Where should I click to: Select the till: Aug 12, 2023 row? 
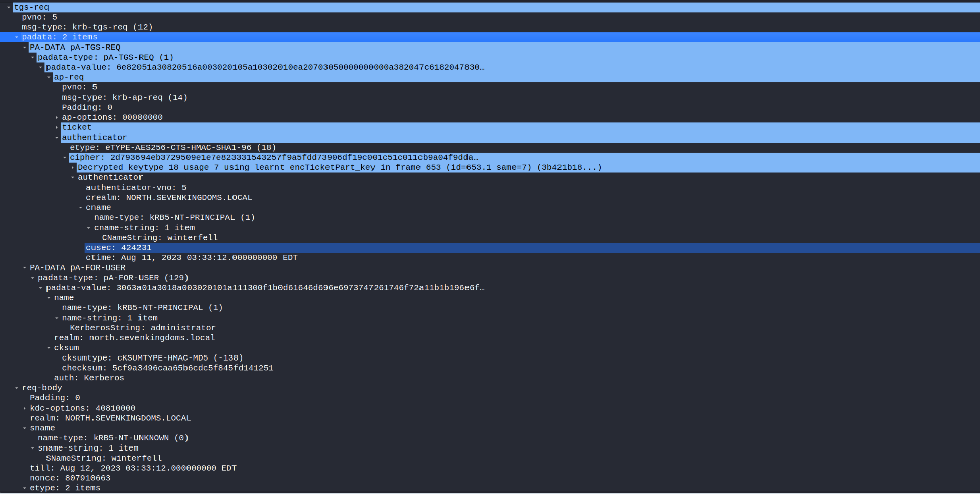click(132, 468)
